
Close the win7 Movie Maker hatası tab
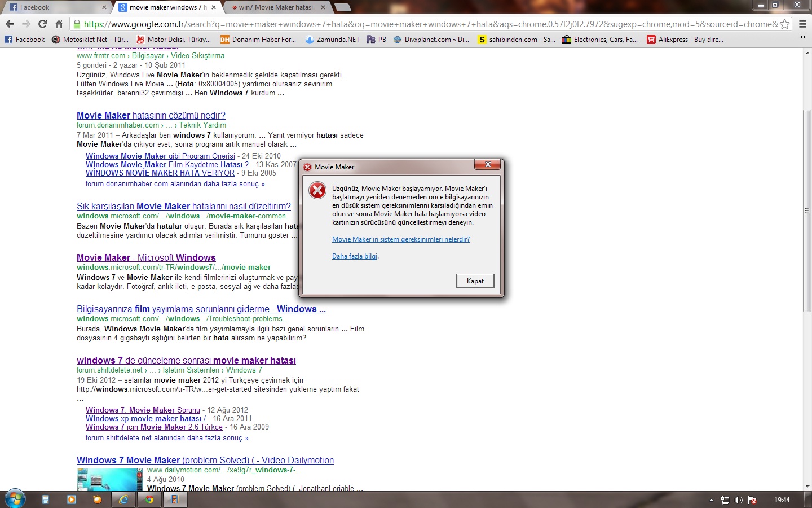(x=323, y=7)
